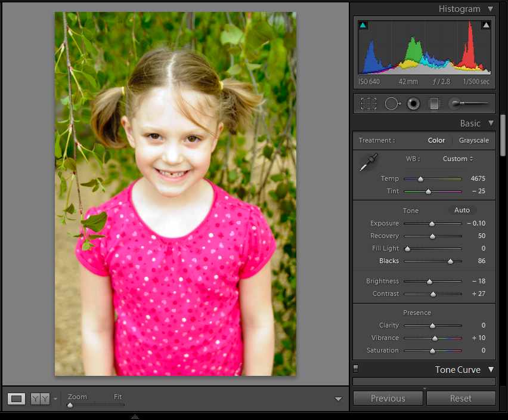Apply Auto tone adjustment
This screenshot has width=508, height=420.
[x=461, y=210]
